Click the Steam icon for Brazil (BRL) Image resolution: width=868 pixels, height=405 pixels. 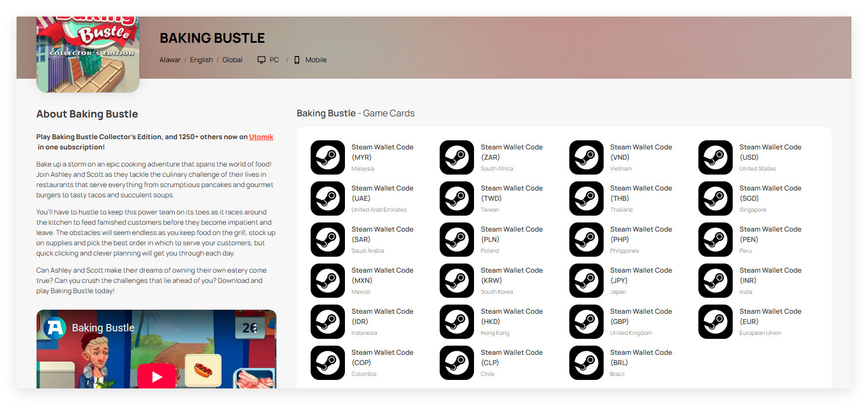tap(586, 363)
